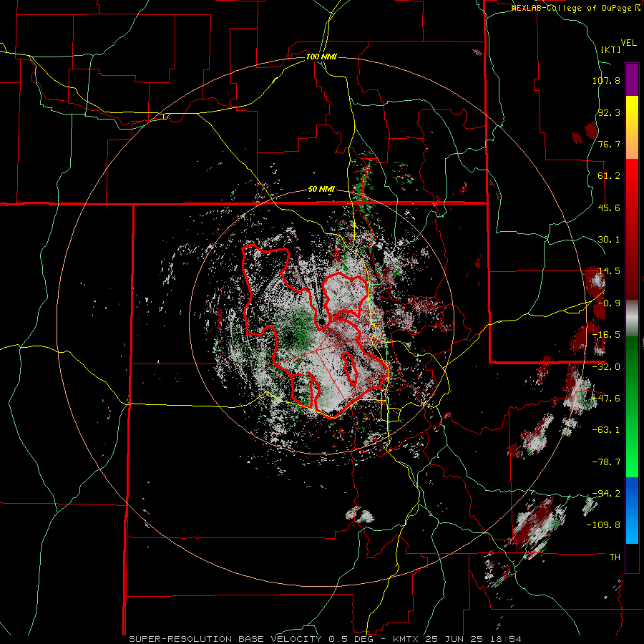Click the 30.1 velocity scale value
644x644 pixels.
coord(609,240)
